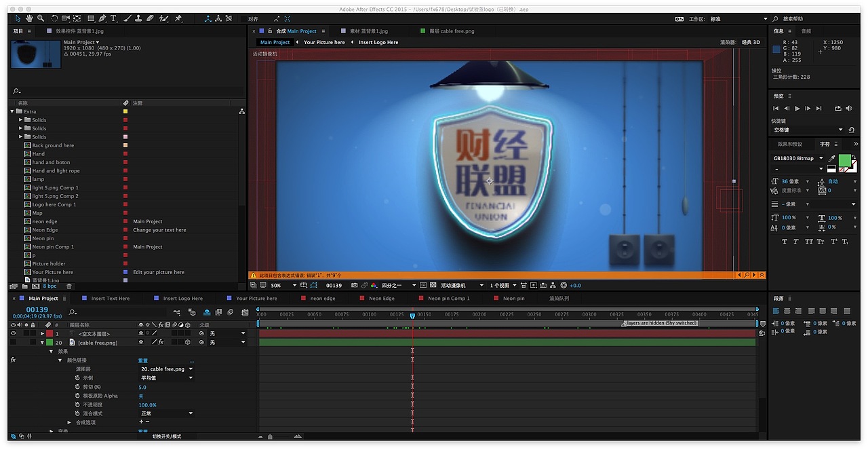
Task: Select the Pen tool
Action: (x=102, y=18)
